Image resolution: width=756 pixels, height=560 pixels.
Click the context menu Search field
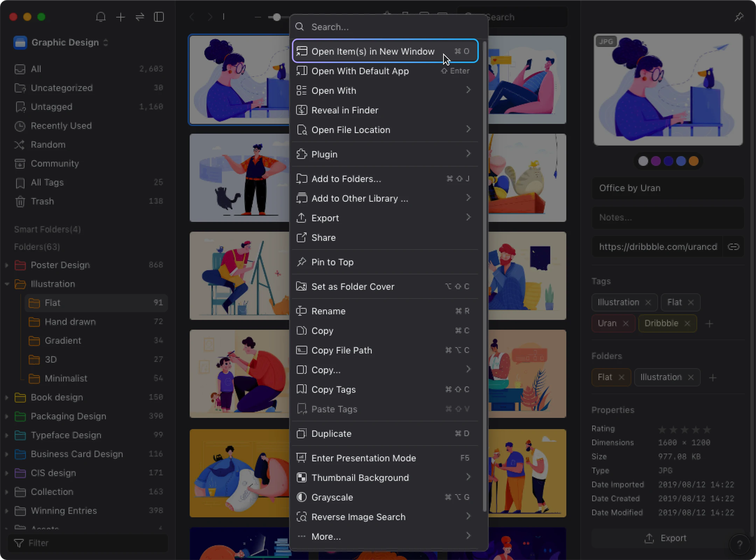coord(388,27)
